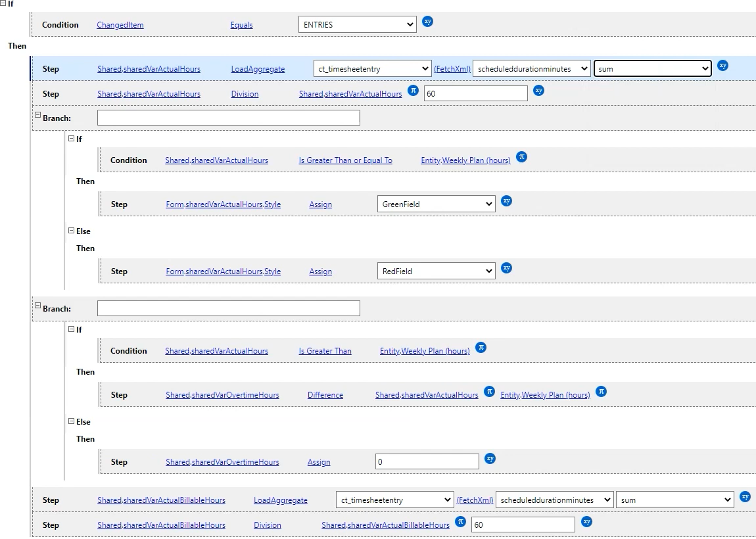
Task: Click Shared.sharedVarOvertimeHours in Assign 0 step
Action: coord(222,462)
